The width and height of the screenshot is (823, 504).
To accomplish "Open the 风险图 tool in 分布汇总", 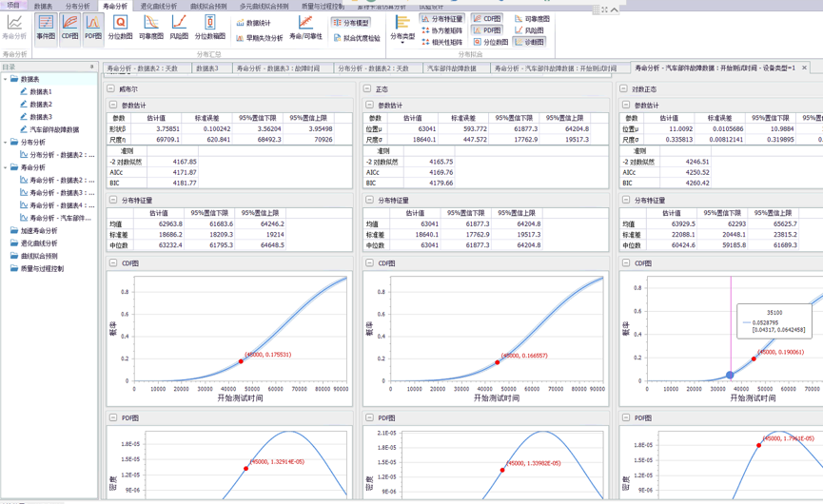I will pyautogui.click(x=179, y=28).
